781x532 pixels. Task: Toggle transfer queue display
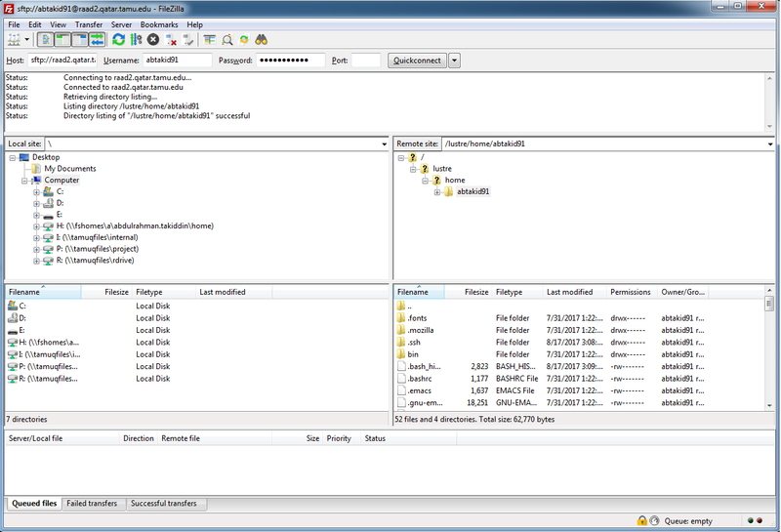tap(97, 40)
